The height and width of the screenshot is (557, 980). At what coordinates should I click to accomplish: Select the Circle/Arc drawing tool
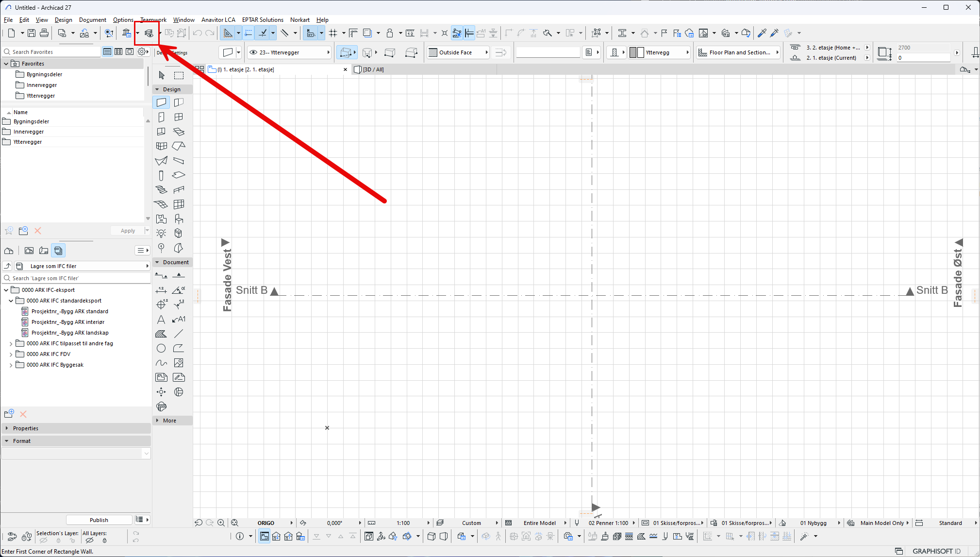[161, 348]
